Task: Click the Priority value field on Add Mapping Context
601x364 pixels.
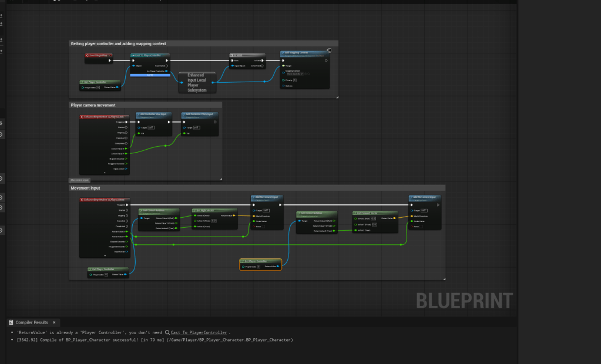Action: point(295,80)
